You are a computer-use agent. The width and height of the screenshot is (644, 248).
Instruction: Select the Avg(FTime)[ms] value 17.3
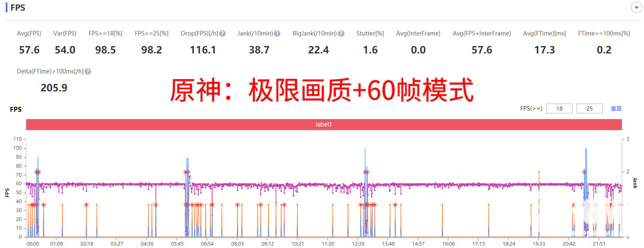pyautogui.click(x=544, y=50)
